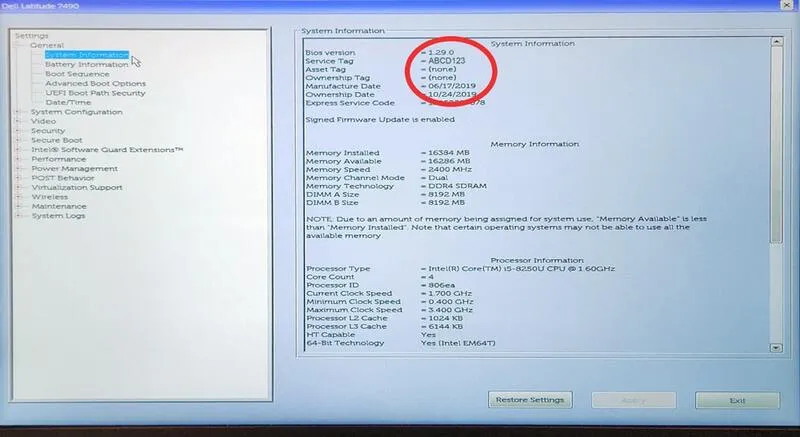Click the Processor Type Intel Core i5-8250U text
Image resolution: width=800 pixels, height=437 pixels.
pos(521,269)
